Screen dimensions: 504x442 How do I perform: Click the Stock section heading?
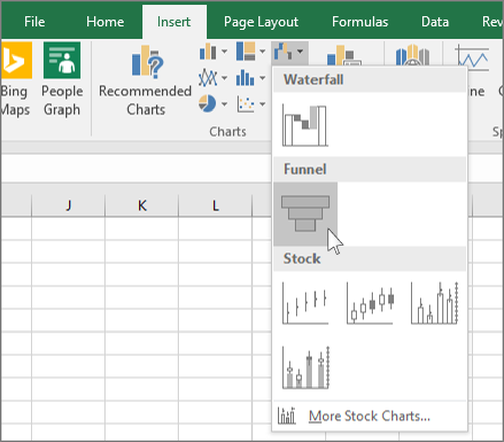coord(301,259)
